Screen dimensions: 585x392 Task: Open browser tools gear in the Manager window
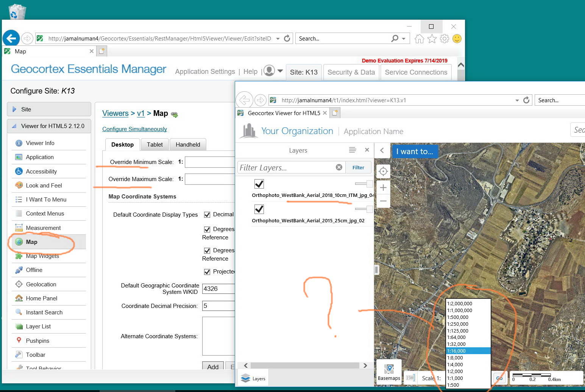coord(445,39)
